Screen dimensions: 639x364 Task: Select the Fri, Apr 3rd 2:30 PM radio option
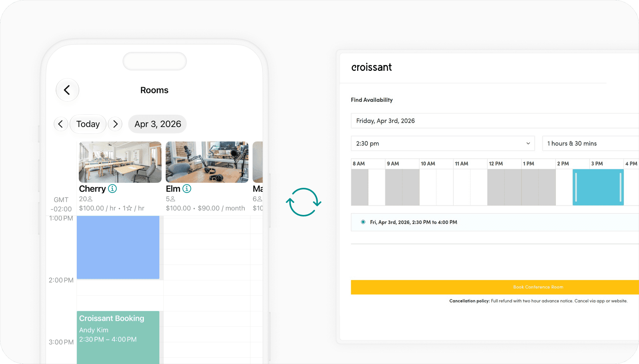point(363,222)
